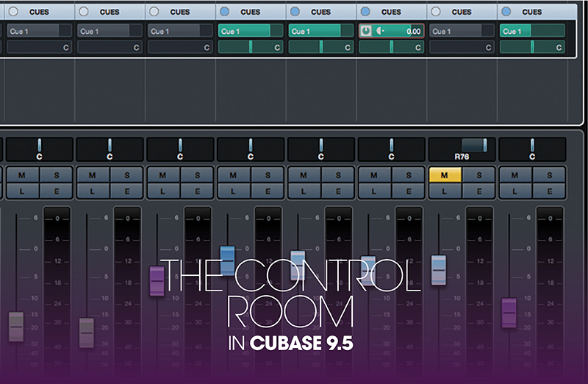Mute the rightmost mixer channel

coord(514,176)
